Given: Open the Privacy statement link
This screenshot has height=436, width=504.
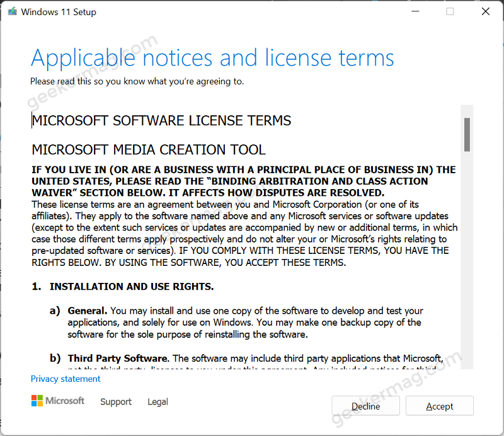Looking at the screenshot, I should 66,379.
